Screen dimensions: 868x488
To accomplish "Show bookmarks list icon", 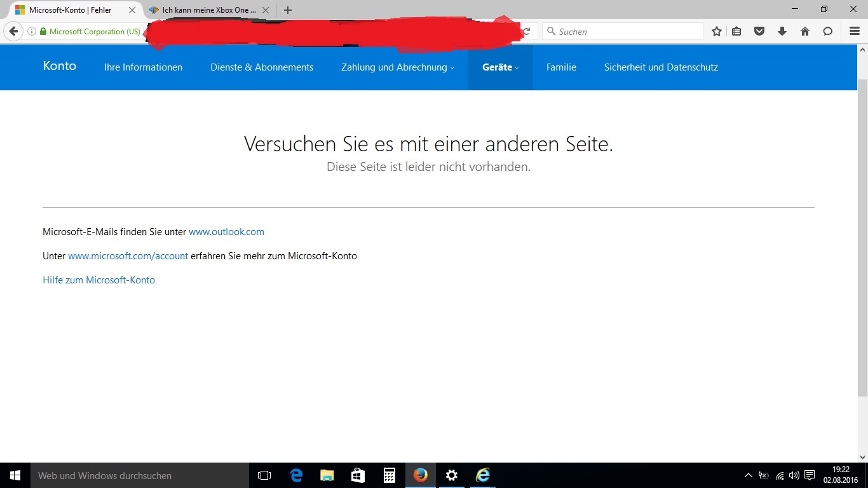I will pyautogui.click(x=736, y=31).
